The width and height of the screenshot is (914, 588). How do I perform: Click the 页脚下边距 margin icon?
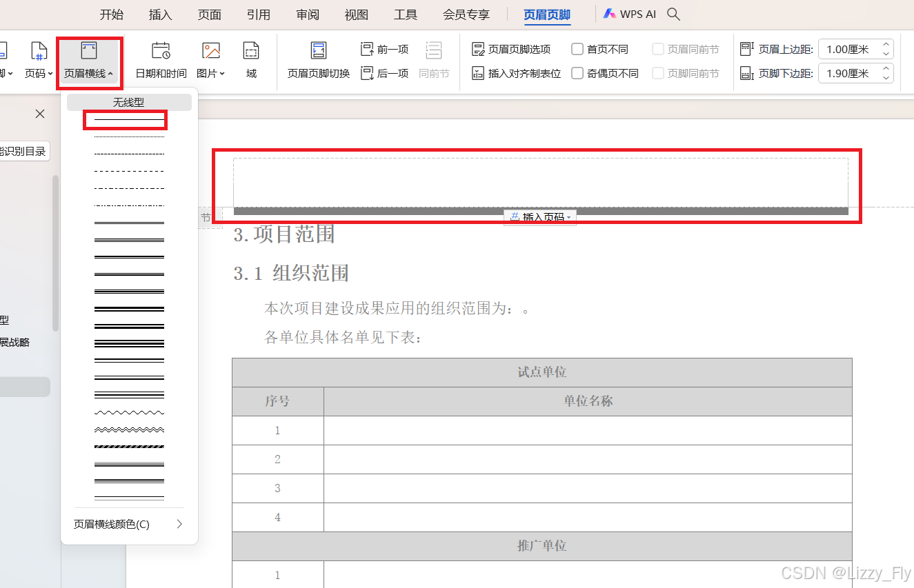[746, 73]
